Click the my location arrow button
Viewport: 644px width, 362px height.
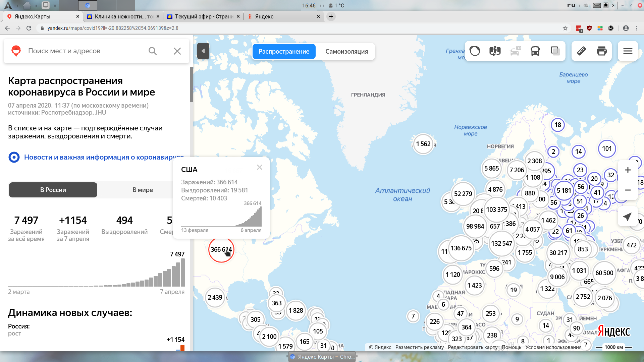628,217
